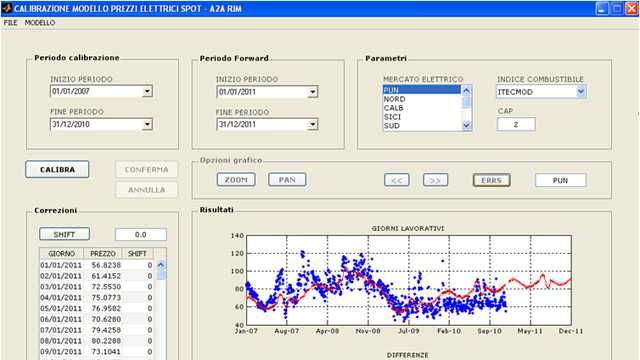Select SICI in the market list
The image size is (640, 360).
(x=422, y=117)
